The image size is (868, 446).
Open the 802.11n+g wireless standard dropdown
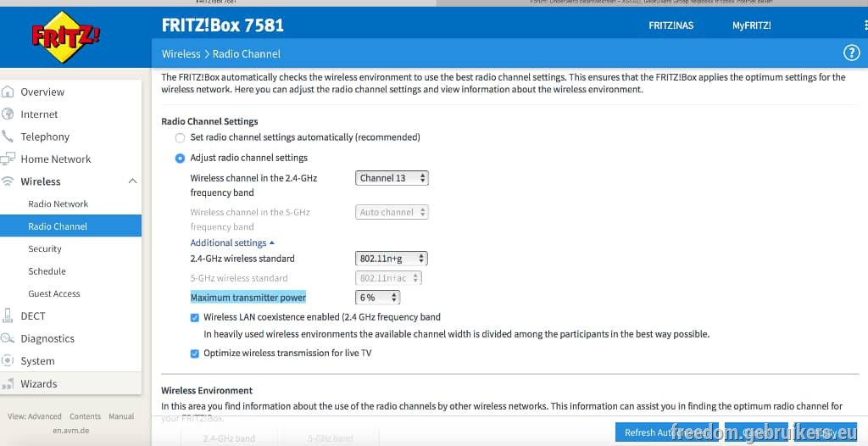(391, 258)
